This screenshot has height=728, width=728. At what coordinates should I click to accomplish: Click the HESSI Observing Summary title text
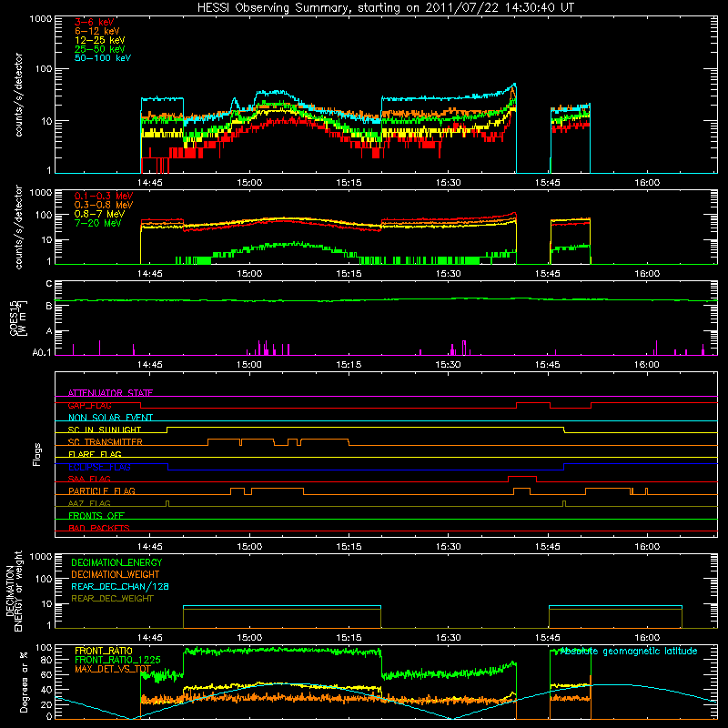(x=385, y=7)
